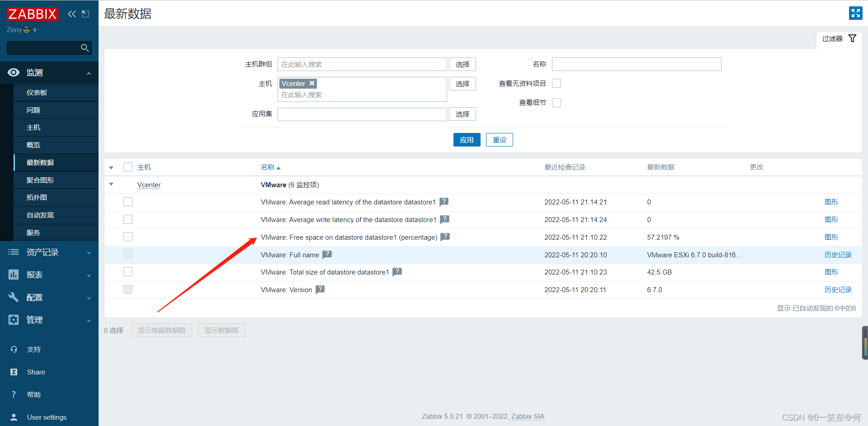The height and width of the screenshot is (426, 868).
Task: Click Select button for hosts
Action: coord(462,84)
